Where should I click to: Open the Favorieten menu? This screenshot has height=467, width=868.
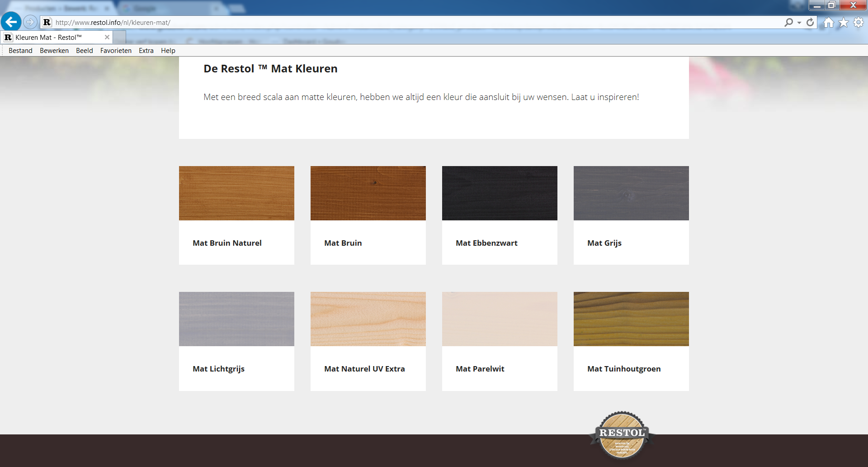coord(116,51)
